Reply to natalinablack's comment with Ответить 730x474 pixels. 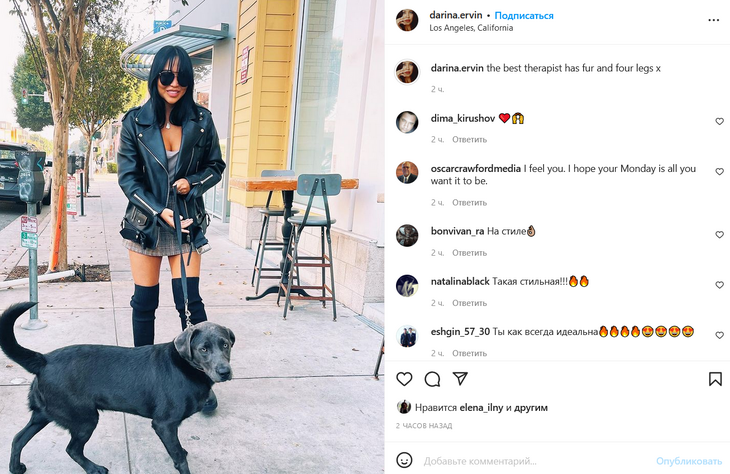tap(469, 303)
